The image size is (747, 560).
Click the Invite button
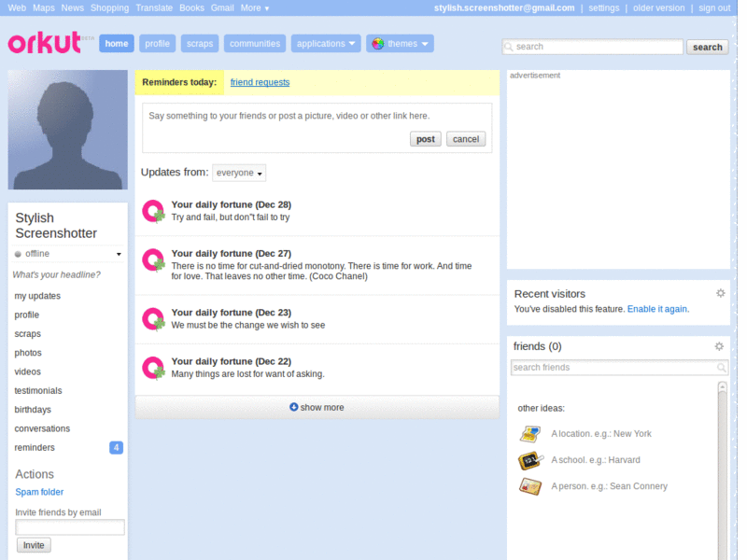(34, 545)
